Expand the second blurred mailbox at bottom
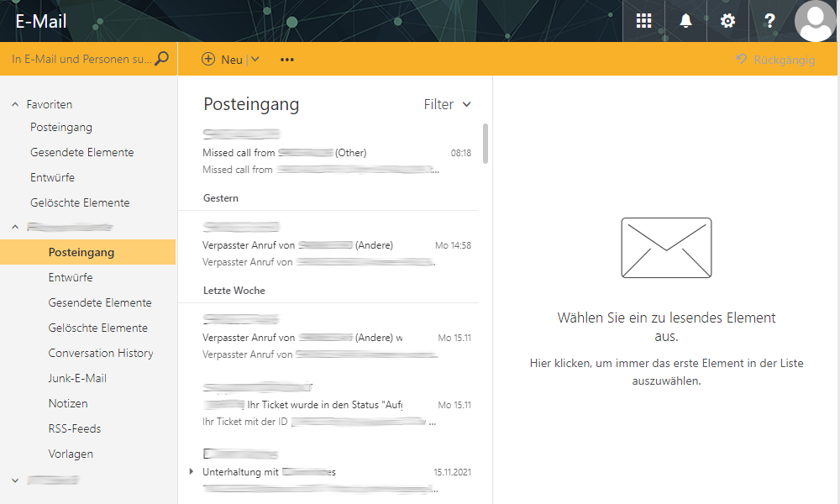 pos(15,480)
